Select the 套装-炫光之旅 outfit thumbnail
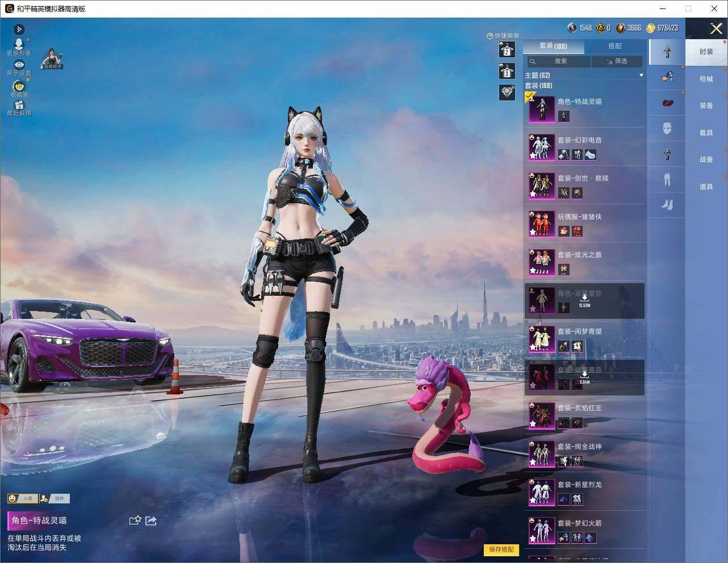Screen dimensions: 728x563 click(x=542, y=262)
